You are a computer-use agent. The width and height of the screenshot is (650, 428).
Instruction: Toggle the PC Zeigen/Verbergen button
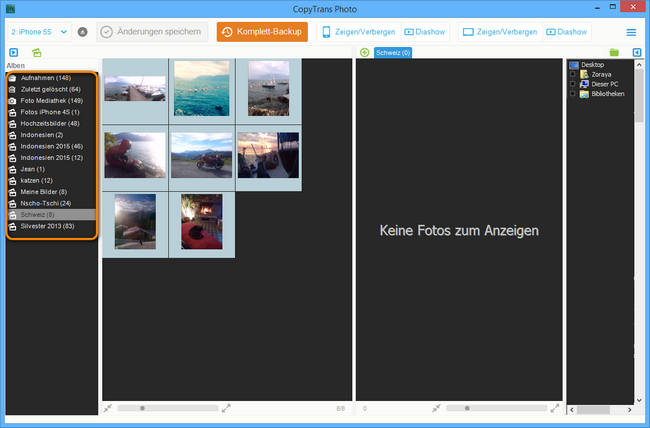pyautogui.click(x=499, y=32)
